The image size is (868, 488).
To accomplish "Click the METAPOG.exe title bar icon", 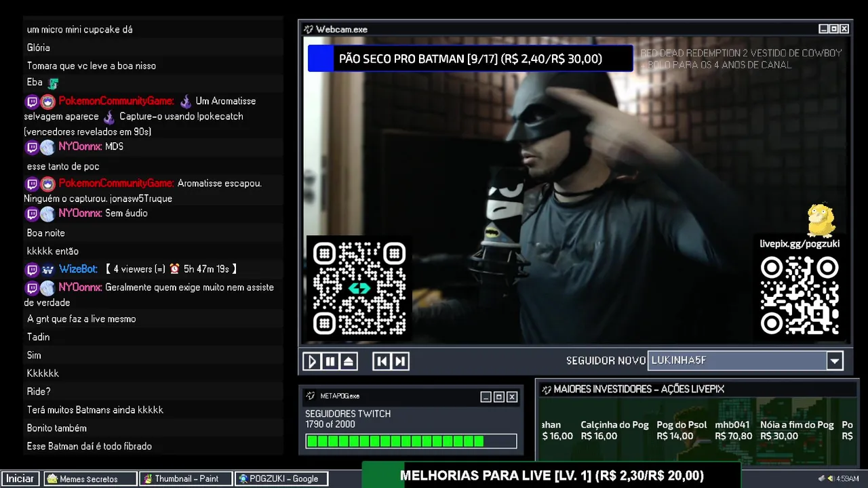I will point(311,396).
